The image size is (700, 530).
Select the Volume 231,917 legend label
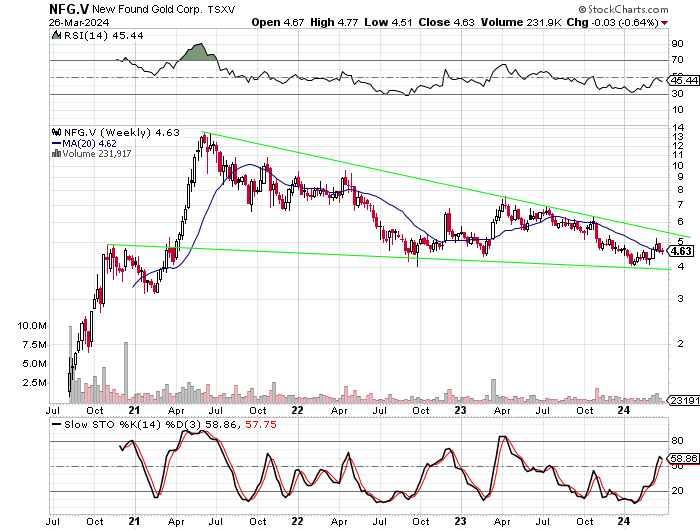[97, 154]
